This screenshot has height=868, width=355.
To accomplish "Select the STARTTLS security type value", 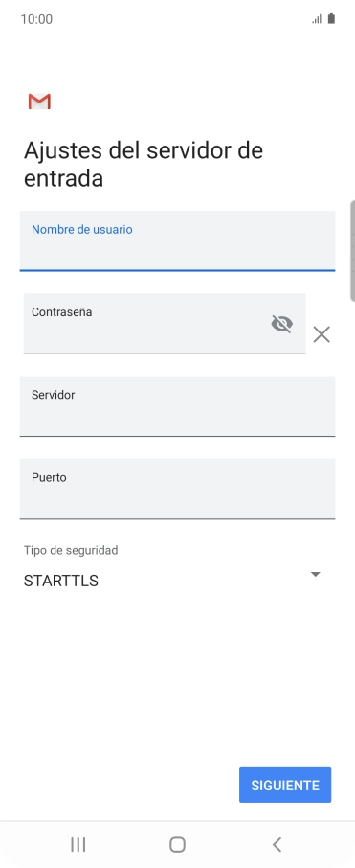I will (x=61, y=581).
